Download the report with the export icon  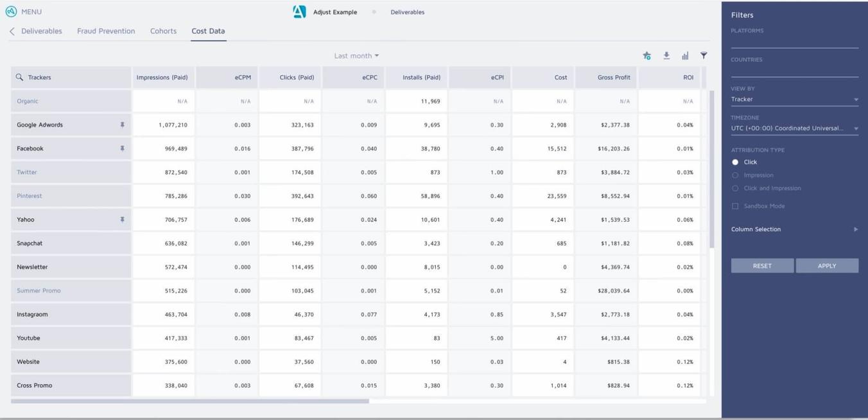pos(666,56)
